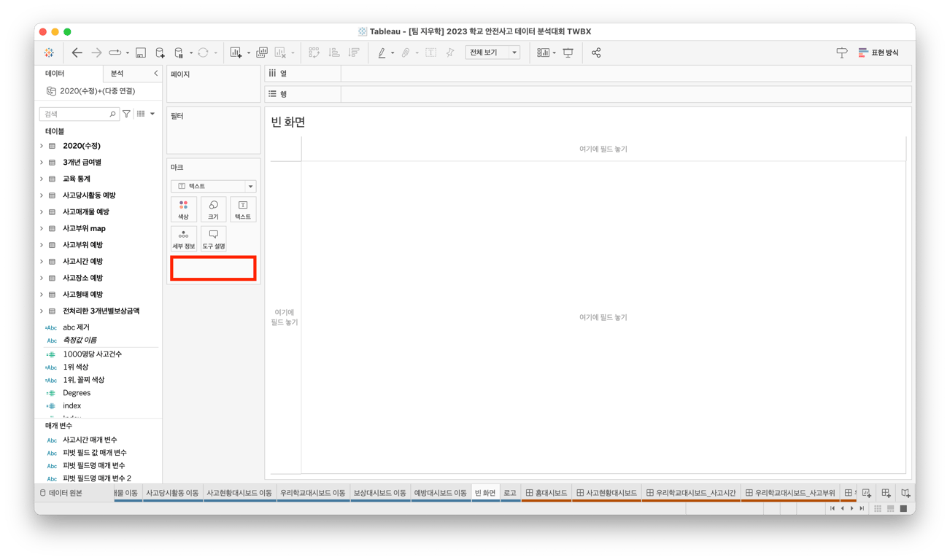Switch to show tabs view
The height and width of the screenshot is (560, 950).
pos(903,508)
